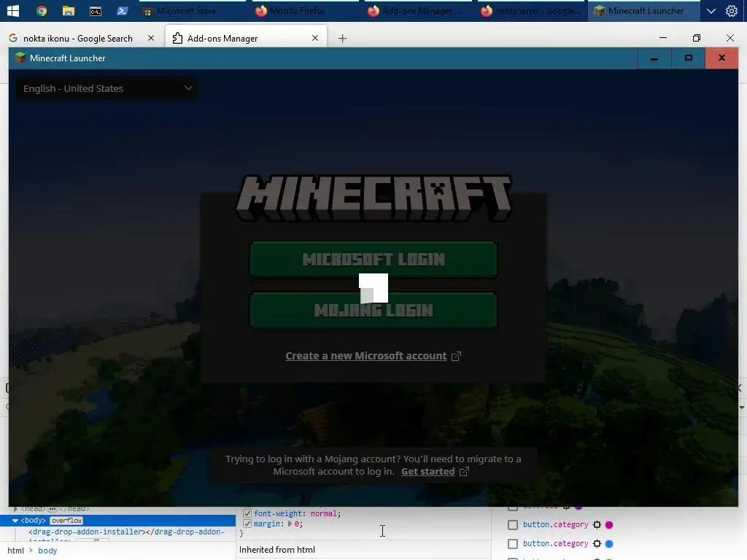Screen dimensions: 747x560
Task: Open the English - United States language dropdown
Action: pyautogui.click(x=107, y=88)
